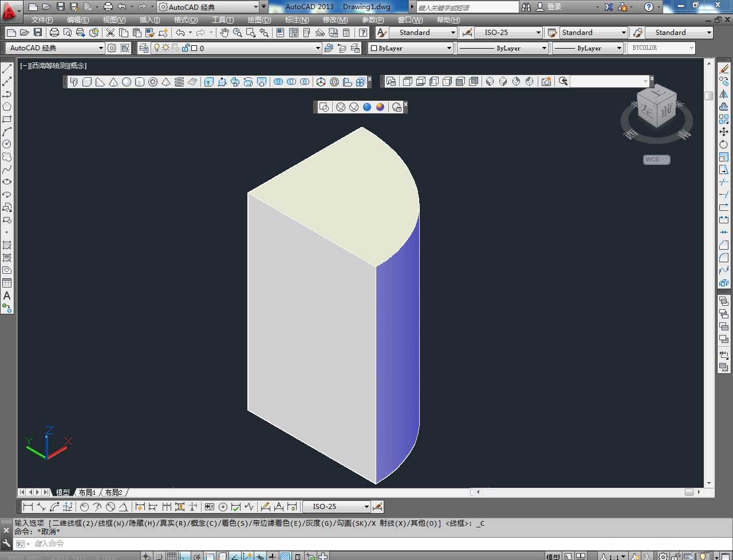Click the Cone solid modeling tool
Screen dimensions: 733x560
[x=113, y=82]
